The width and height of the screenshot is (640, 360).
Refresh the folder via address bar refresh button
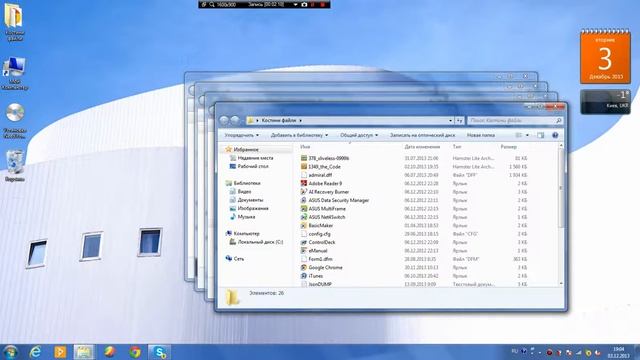(x=460, y=120)
